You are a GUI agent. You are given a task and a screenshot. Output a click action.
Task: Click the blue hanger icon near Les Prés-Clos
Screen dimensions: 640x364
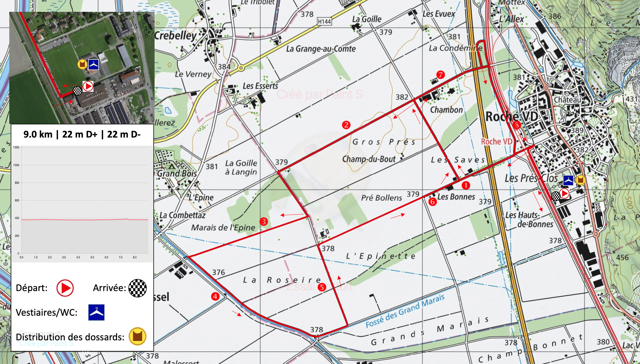coord(568,180)
